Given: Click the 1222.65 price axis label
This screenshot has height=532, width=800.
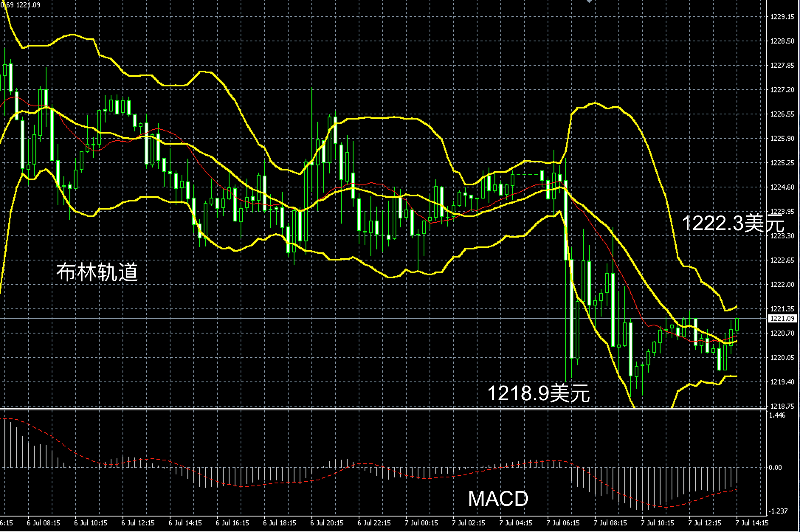Looking at the screenshot, I should pyautogui.click(x=782, y=260).
